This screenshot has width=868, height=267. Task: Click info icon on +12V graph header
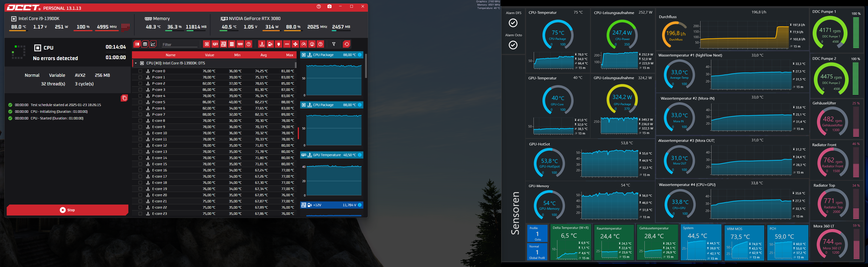[360, 205]
